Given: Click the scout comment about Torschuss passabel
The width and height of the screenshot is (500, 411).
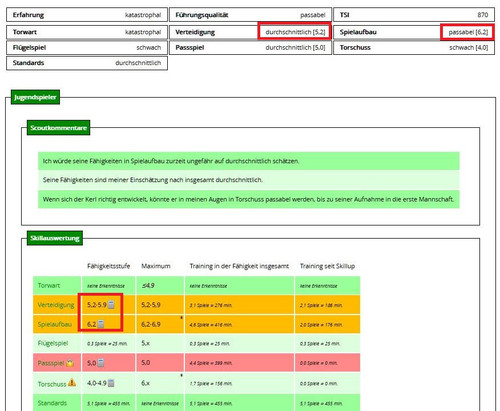Looking at the screenshot, I should pos(249,199).
